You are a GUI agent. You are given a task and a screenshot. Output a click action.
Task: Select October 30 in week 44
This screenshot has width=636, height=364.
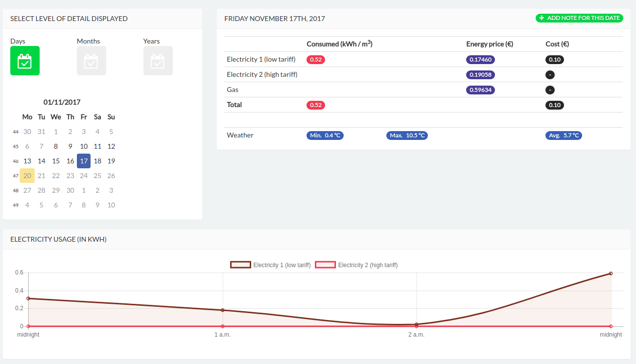coord(27,132)
